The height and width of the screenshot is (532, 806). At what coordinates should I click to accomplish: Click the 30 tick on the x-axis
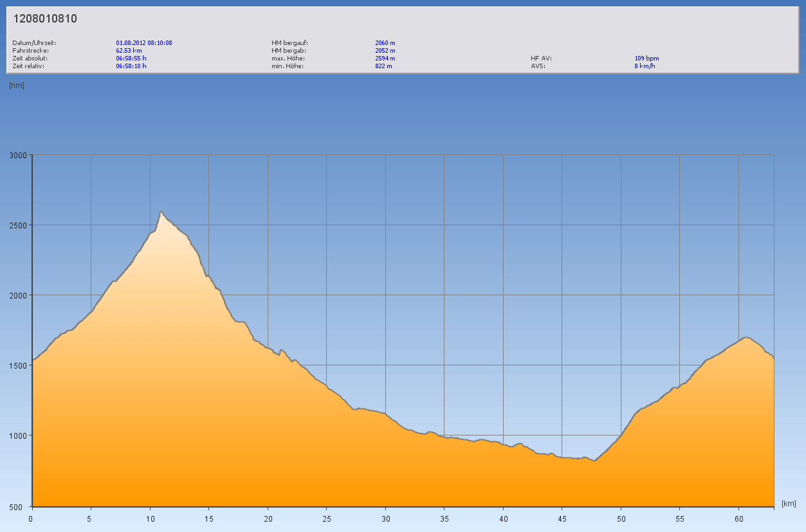point(385,518)
